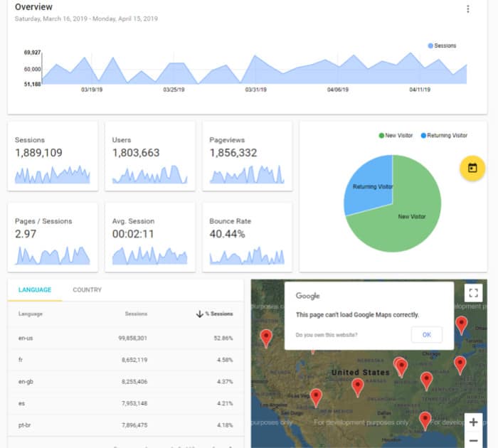Switch to the LANGUAGE tab
Image resolution: width=498 pixels, height=448 pixels.
click(x=35, y=290)
